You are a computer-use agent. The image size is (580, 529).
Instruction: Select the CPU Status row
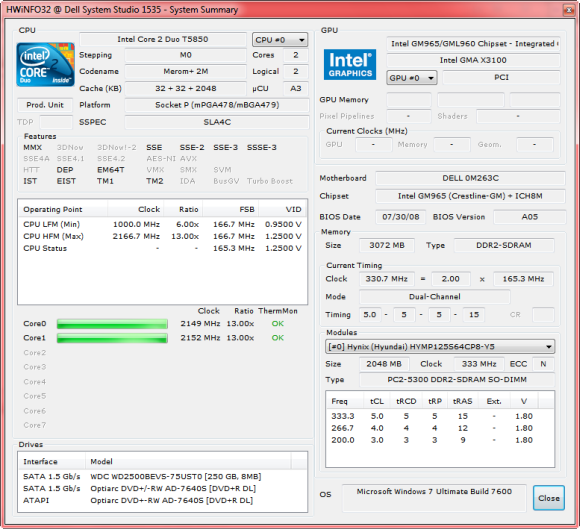(x=162, y=248)
